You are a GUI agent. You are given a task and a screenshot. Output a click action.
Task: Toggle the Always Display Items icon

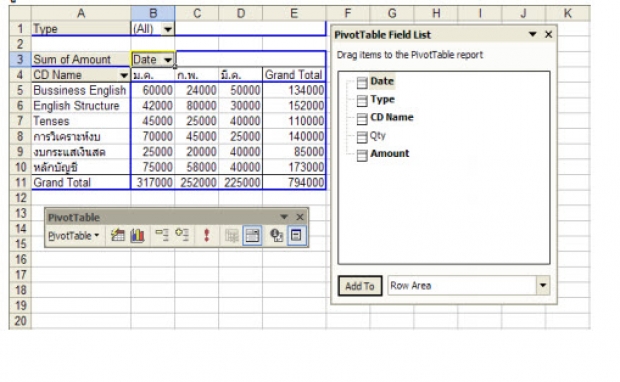(x=252, y=236)
